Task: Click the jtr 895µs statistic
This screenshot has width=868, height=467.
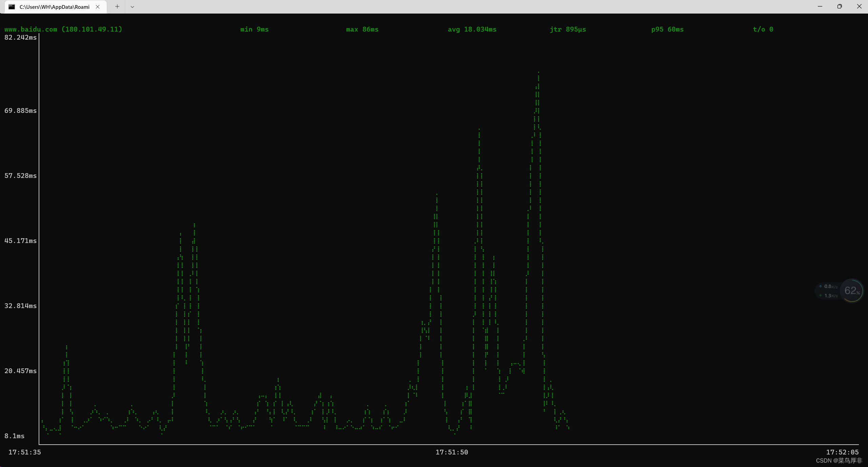Action: point(568,29)
